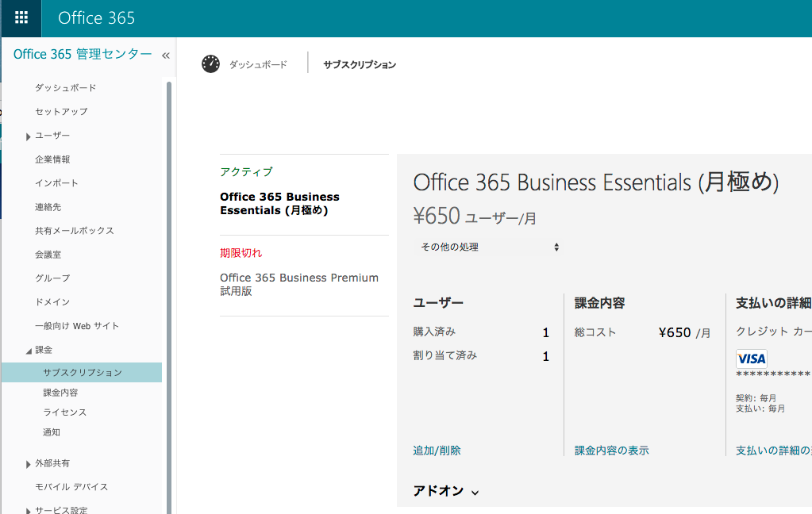812x514 pixels.
Task: Click the masked card number asterisks
Action: [x=774, y=374]
